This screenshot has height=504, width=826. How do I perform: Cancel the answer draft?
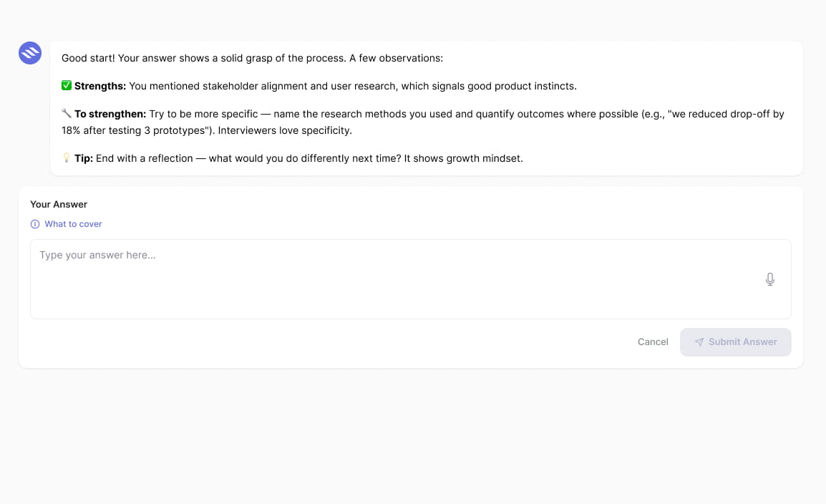tap(653, 341)
